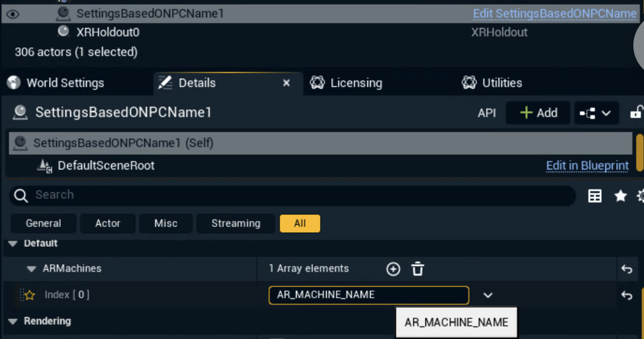Click the lock icon in Details panel

(637, 113)
